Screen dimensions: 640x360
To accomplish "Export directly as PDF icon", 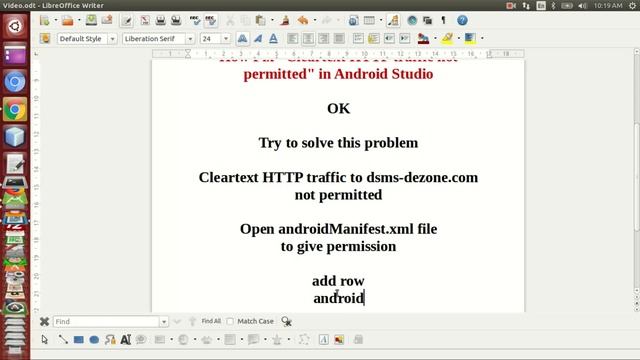I will pos(145,20).
